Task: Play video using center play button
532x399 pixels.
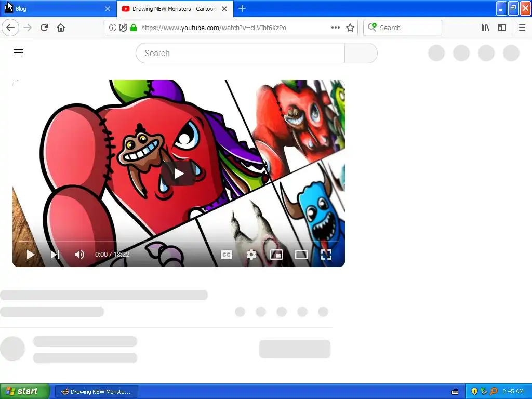Action: [x=179, y=174]
